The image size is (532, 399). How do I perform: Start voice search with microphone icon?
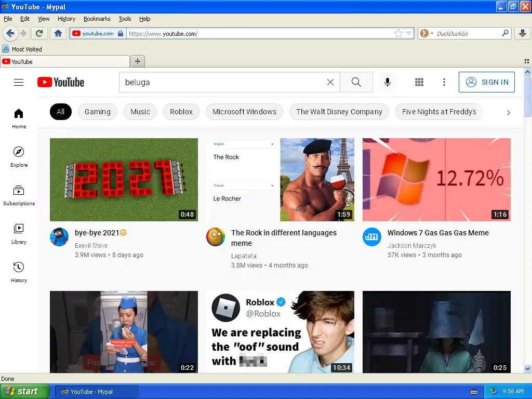click(388, 82)
